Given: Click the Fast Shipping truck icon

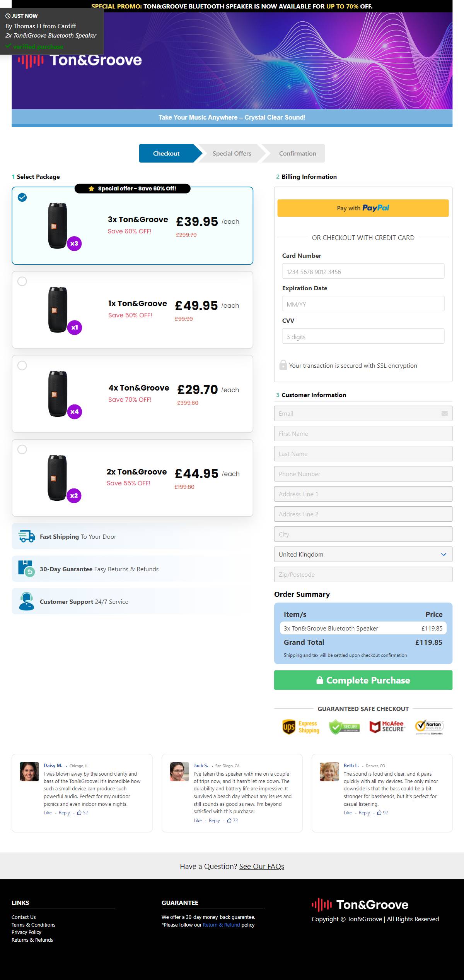Looking at the screenshot, I should pos(26,536).
